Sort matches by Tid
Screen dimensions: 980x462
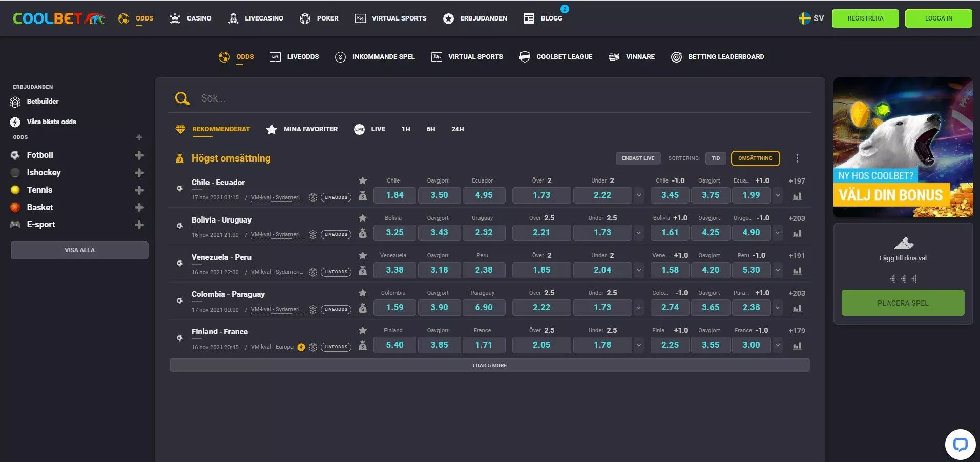click(716, 158)
